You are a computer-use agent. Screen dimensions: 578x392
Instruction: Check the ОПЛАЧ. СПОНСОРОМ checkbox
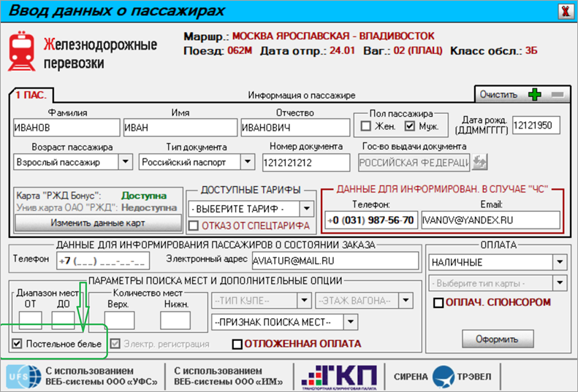(x=438, y=303)
